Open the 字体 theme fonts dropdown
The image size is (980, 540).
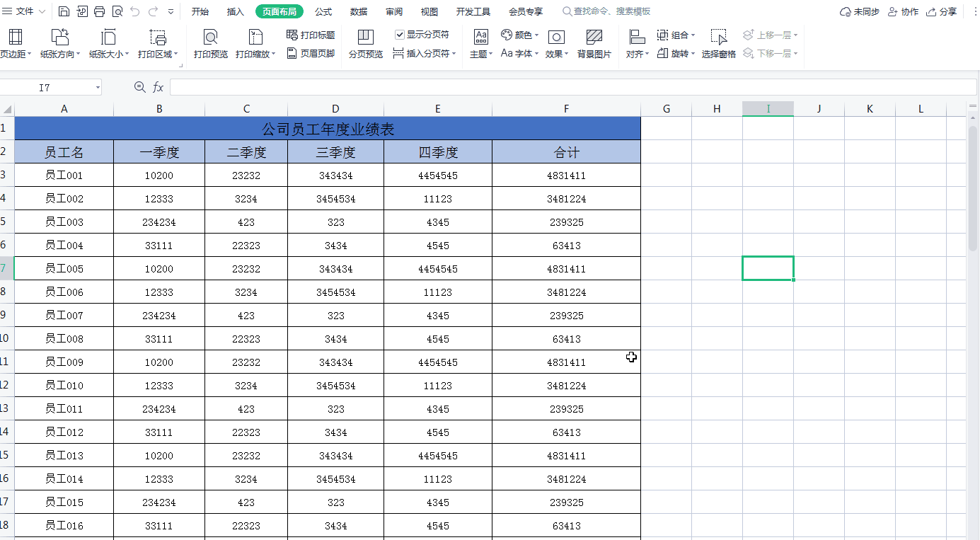tap(519, 53)
